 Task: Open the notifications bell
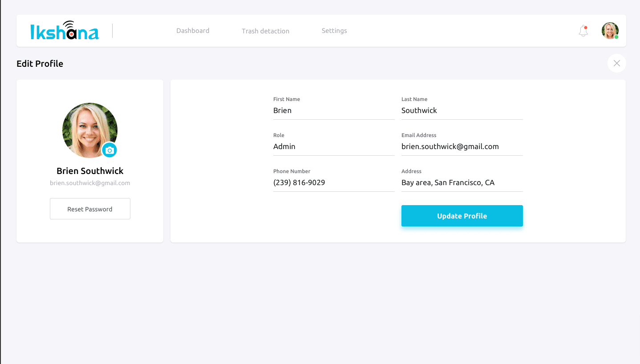tap(583, 31)
